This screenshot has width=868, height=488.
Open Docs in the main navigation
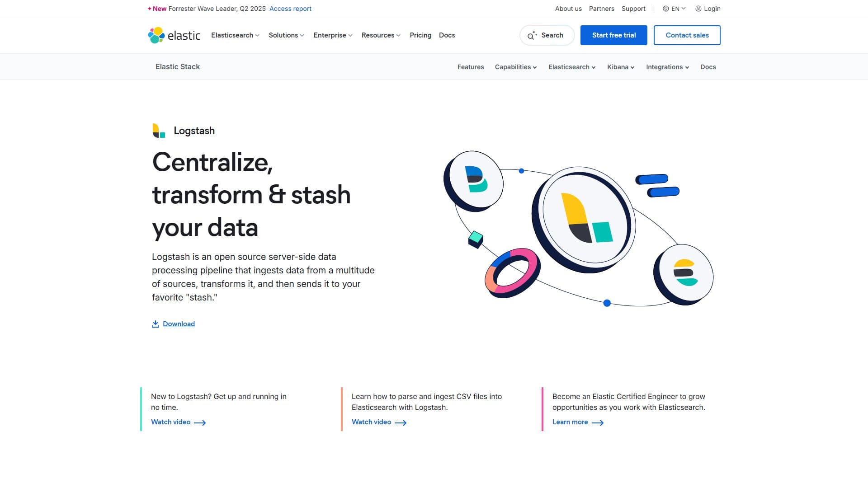(447, 35)
